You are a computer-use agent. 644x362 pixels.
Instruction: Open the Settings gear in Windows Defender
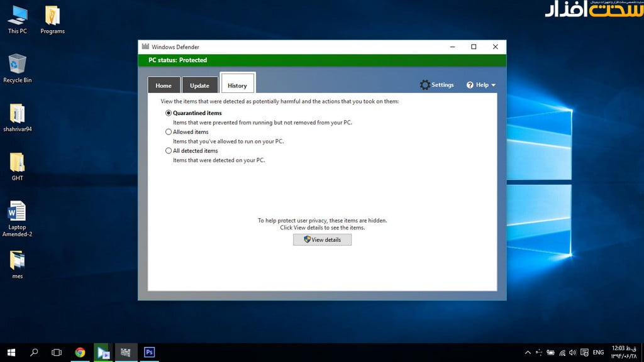pyautogui.click(x=426, y=85)
